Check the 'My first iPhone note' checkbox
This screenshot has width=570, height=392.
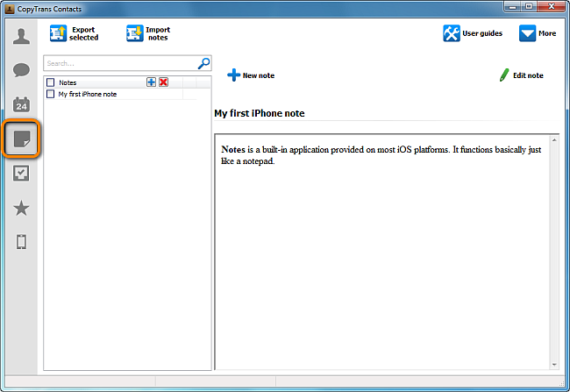(51, 94)
